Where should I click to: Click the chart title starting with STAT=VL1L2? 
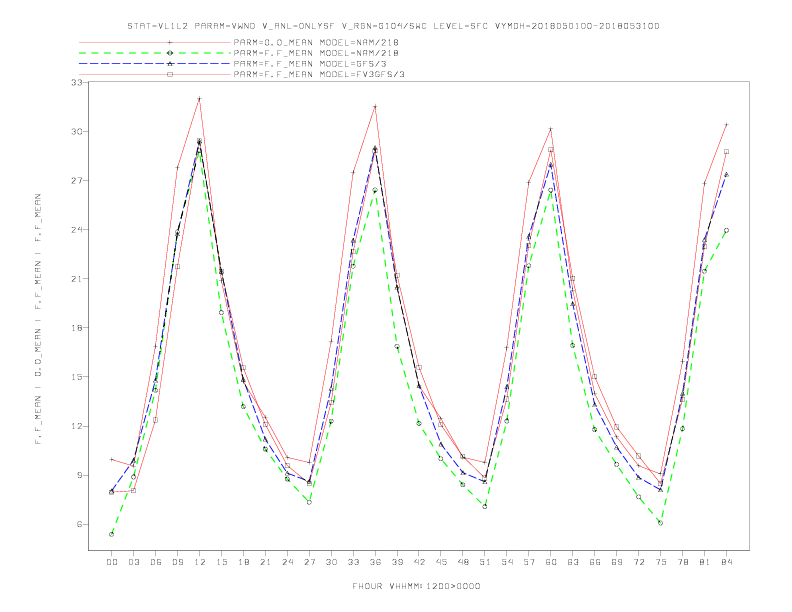(393, 26)
